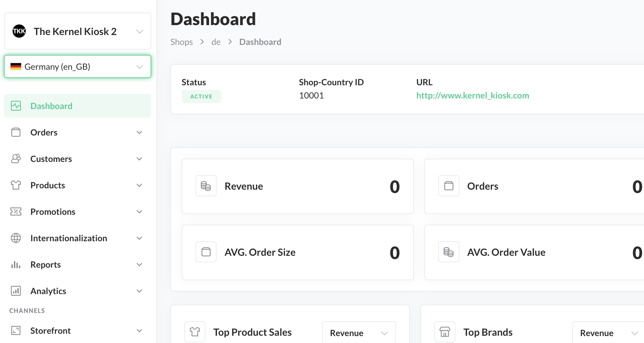
Task: Go to Shops in the breadcrumb
Action: pyautogui.click(x=181, y=42)
